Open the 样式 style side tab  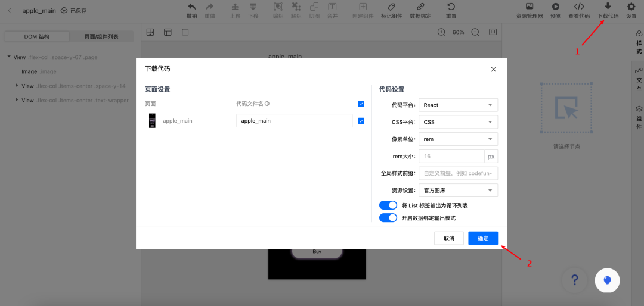click(638, 42)
